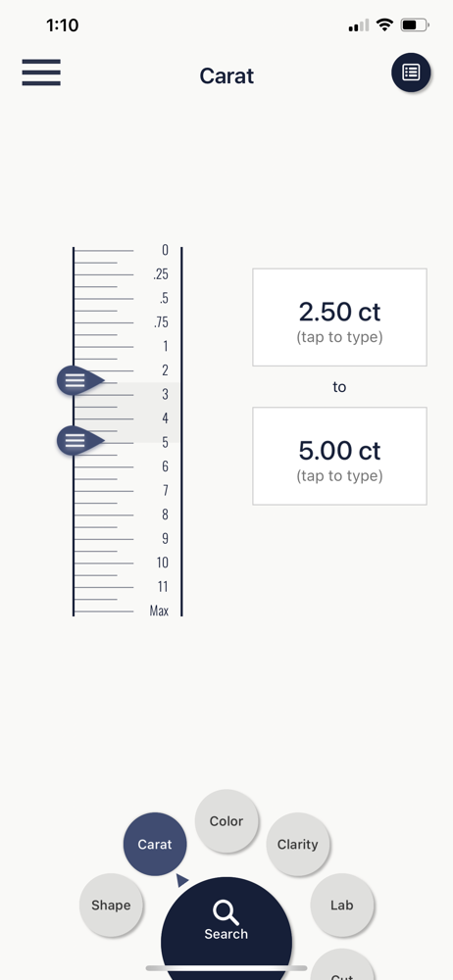
Task: Open the Clarity filter
Action: pyautogui.click(x=298, y=845)
